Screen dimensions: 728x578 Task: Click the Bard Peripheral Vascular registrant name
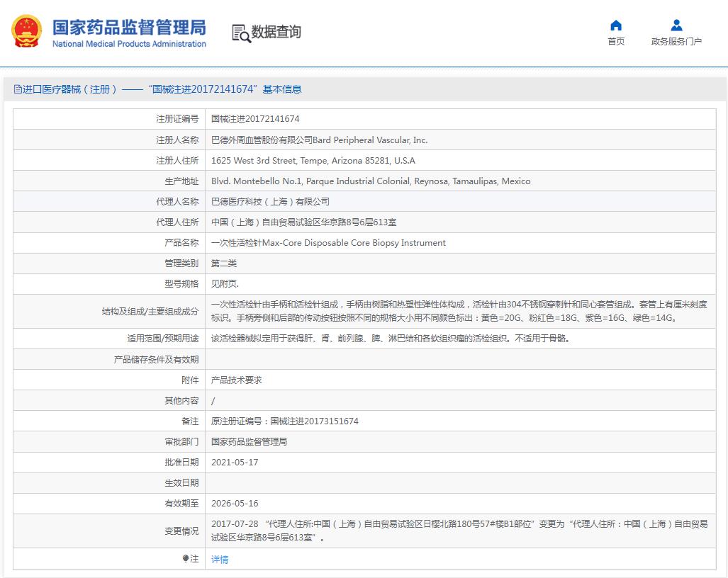(319, 140)
